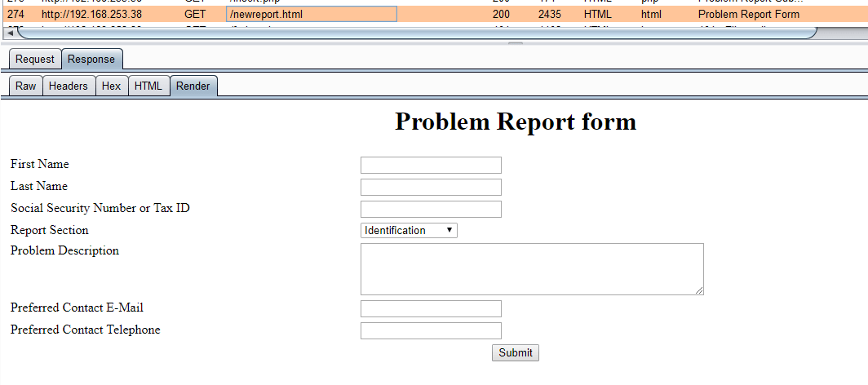Click the pane divider handle above Request tab
The height and width of the screenshot is (385, 868).
[x=516, y=43]
